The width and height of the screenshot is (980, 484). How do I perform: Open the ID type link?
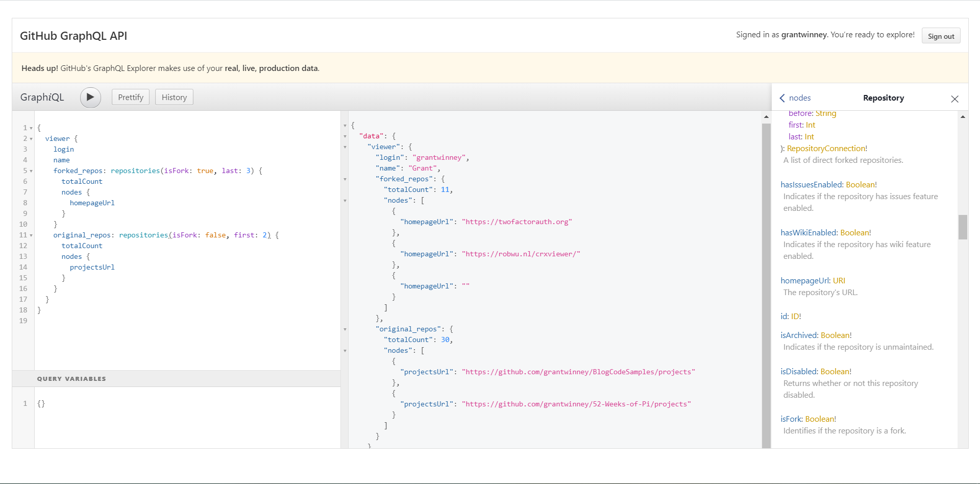(795, 317)
